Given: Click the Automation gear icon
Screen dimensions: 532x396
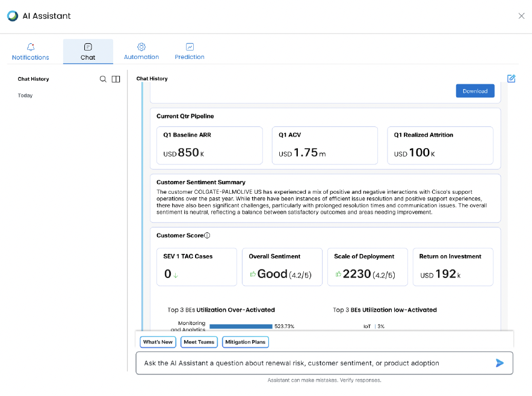Looking at the screenshot, I should tap(141, 46).
